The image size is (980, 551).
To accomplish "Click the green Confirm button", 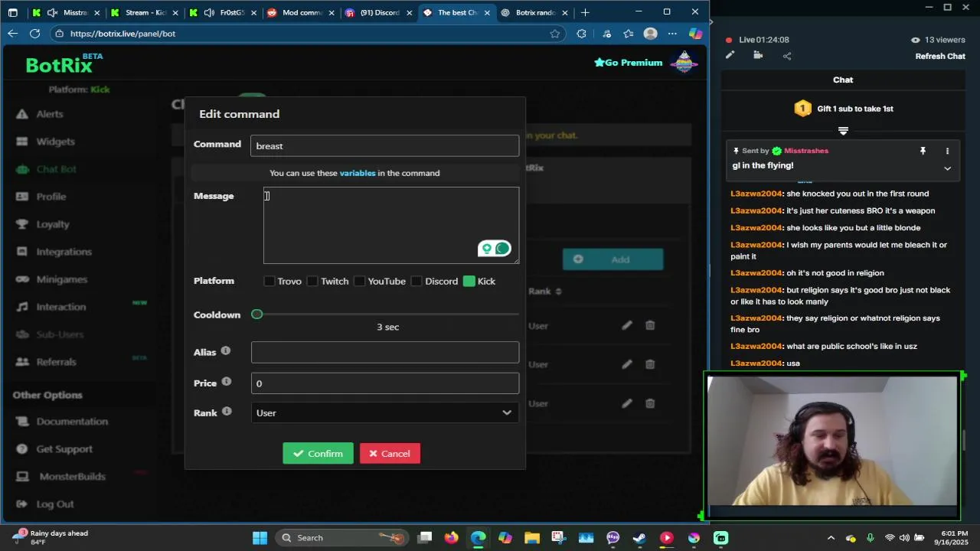I will (318, 454).
